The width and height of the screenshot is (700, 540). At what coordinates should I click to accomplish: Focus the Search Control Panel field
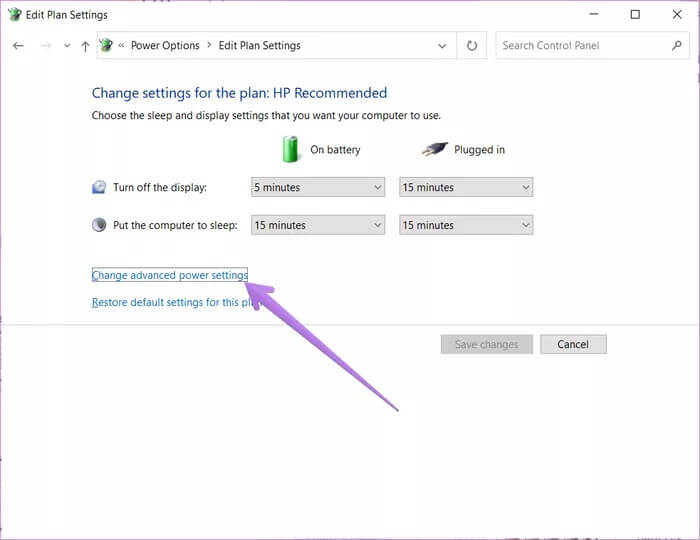tap(580, 46)
